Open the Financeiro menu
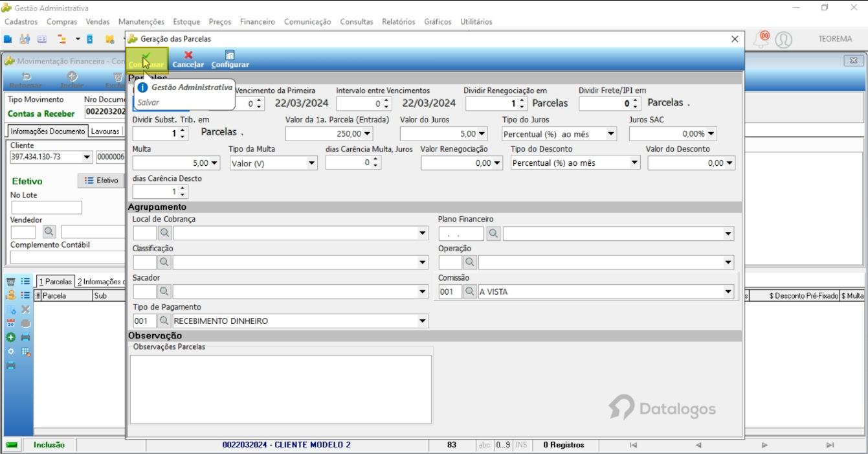 [x=258, y=21]
